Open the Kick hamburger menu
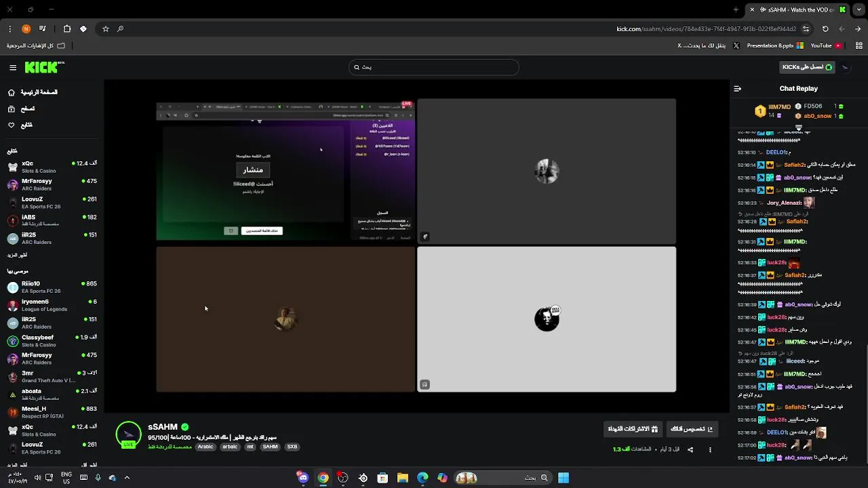 (x=13, y=67)
